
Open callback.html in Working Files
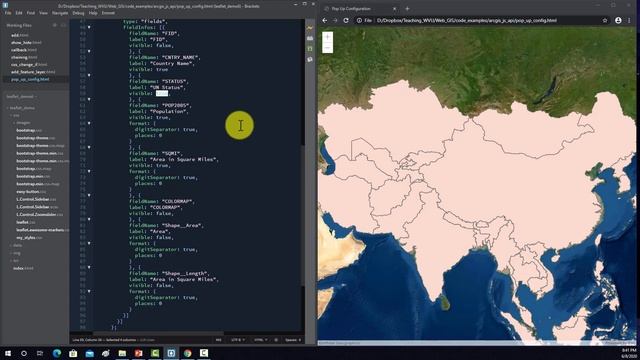24,50
